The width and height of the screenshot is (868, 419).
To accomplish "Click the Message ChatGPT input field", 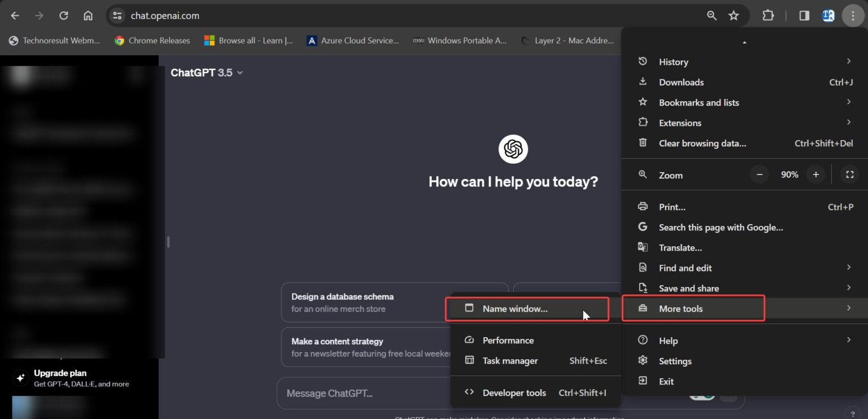I will click(362, 393).
